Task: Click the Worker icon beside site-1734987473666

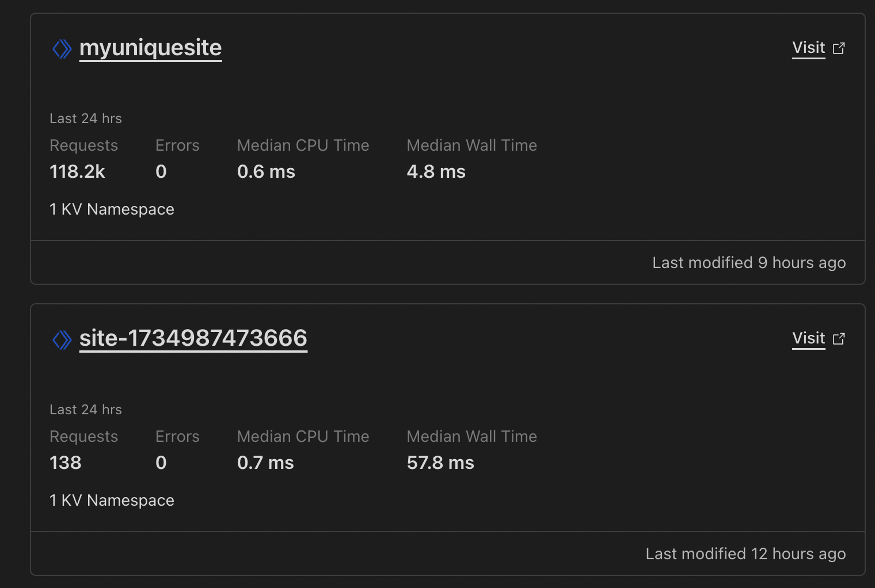Action: (62, 339)
